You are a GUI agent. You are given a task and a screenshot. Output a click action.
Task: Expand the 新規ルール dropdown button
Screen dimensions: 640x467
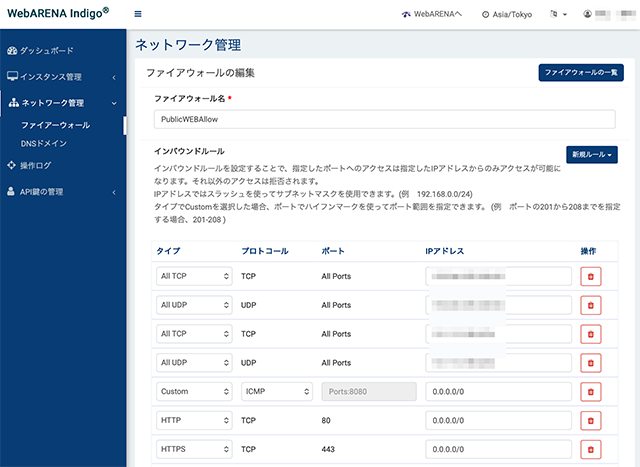tap(593, 155)
